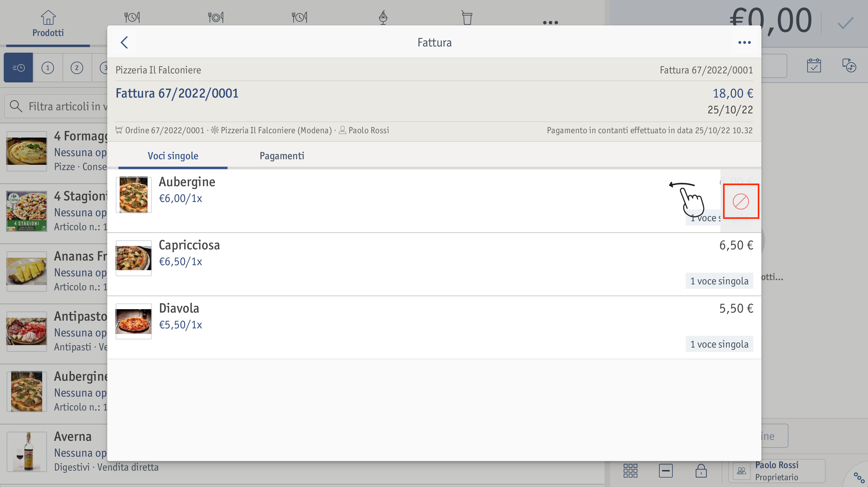Click the Diavola 1 voce singola badge
The height and width of the screenshot is (487, 868).
(x=719, y=344)
